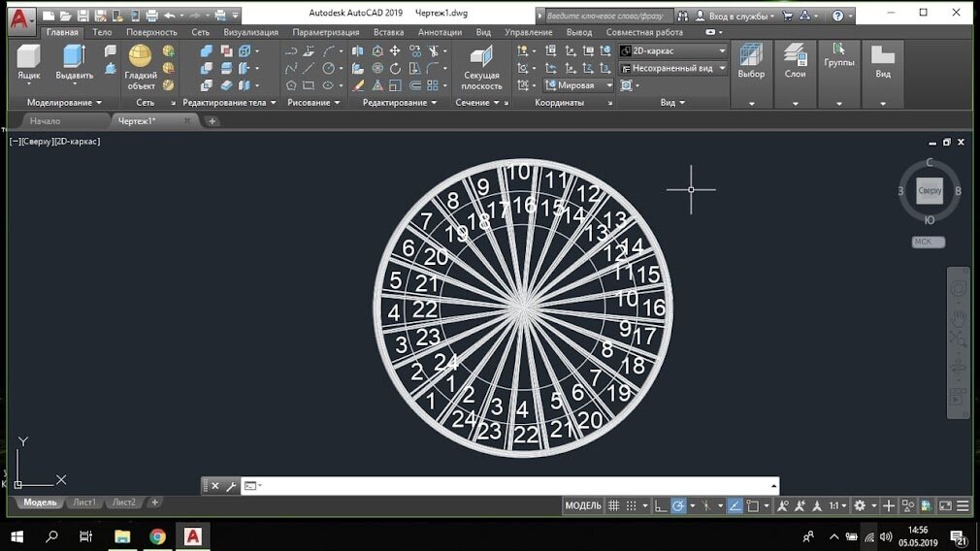Image resolution: width=980 pixels, height=551 pixels.
Task: Select the Polygon tool in Рисование panel
Action: (x=291, y=85)
